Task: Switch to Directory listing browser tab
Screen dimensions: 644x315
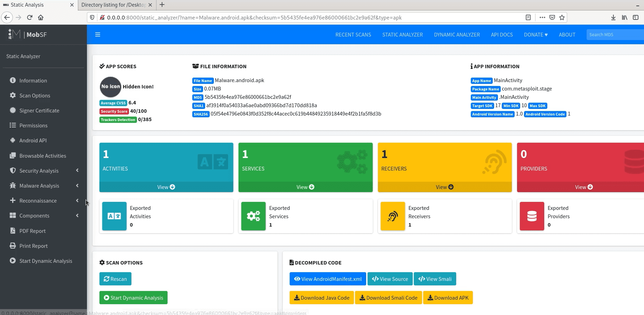Action: click(x=113, y=5)
